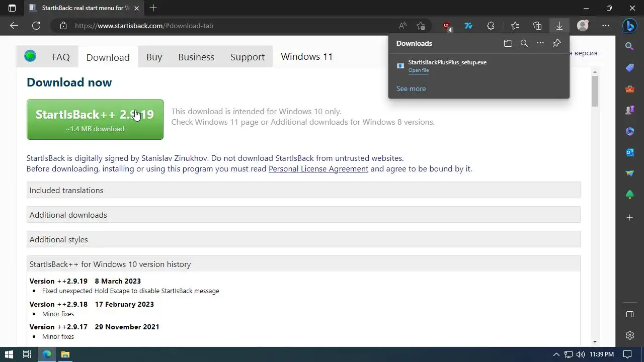Reload the page with refresh icon
This screenshot has width=644, height=362.
click(x=36, y=26)
